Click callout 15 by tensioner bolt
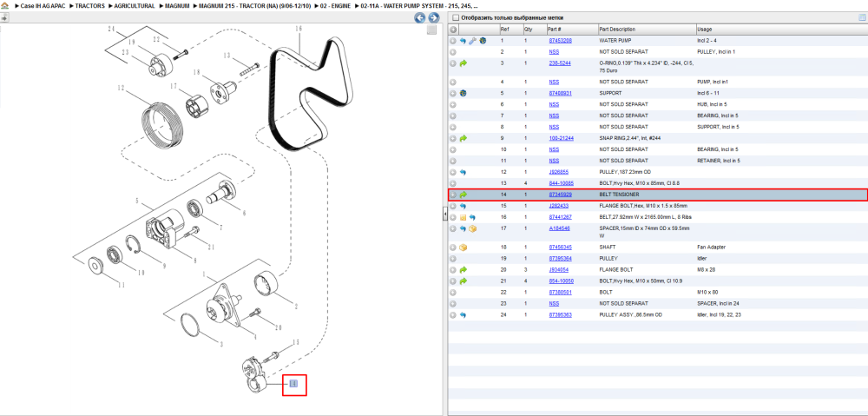868x416 pixels. tap(296, 343)
